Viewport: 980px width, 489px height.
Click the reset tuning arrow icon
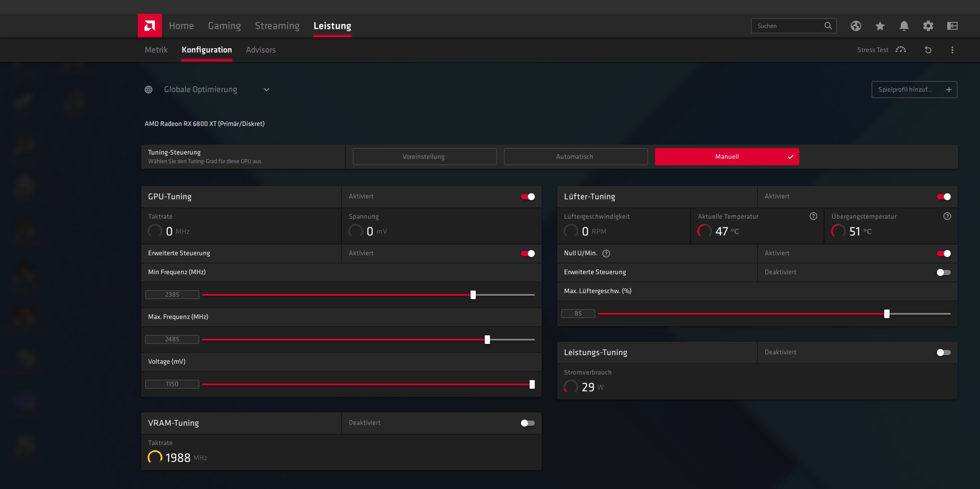tap(928, 50)
